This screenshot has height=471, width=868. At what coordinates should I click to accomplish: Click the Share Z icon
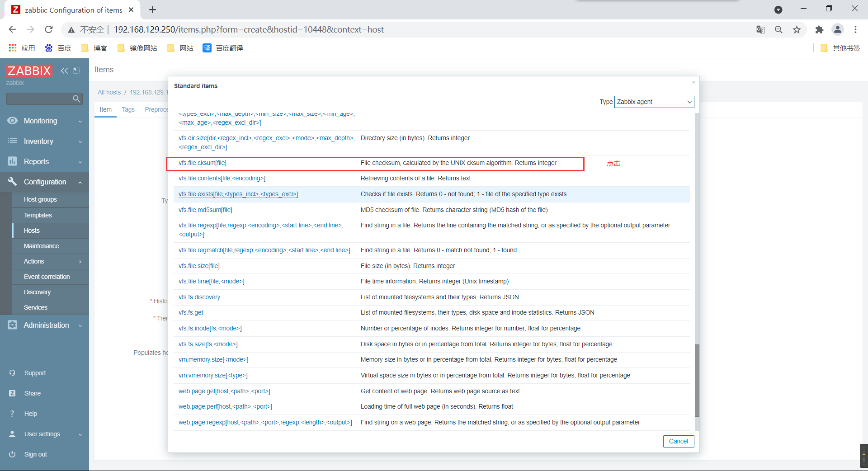[13, 393]
